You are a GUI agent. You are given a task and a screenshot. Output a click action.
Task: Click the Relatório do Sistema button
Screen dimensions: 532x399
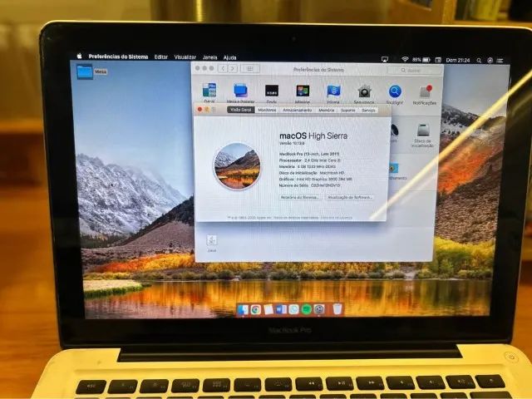point(300,197)
